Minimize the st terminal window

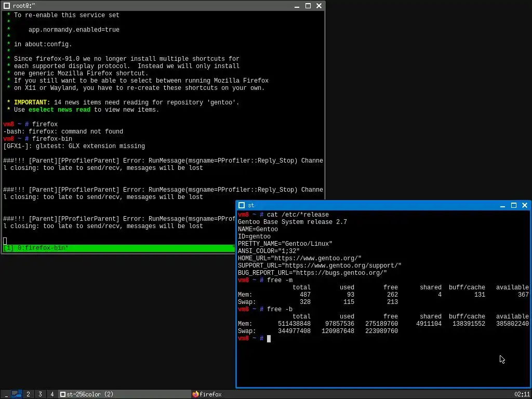click(x=502, y=205)
